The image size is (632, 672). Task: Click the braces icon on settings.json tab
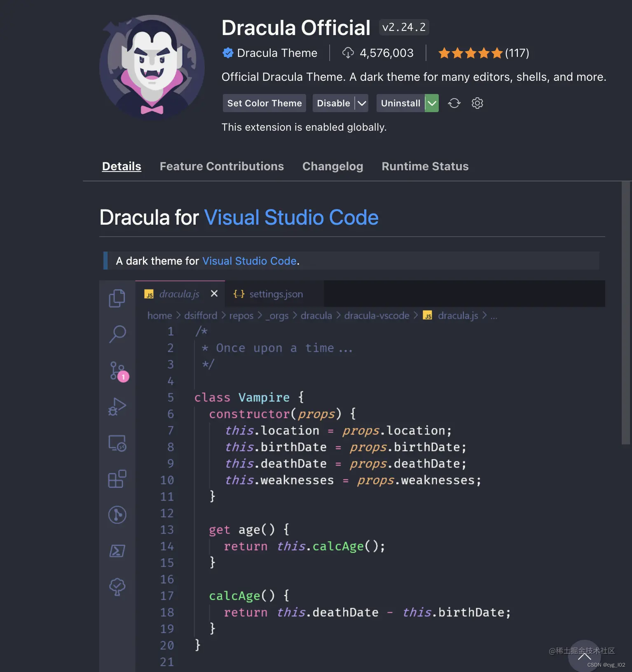point(239,294)
